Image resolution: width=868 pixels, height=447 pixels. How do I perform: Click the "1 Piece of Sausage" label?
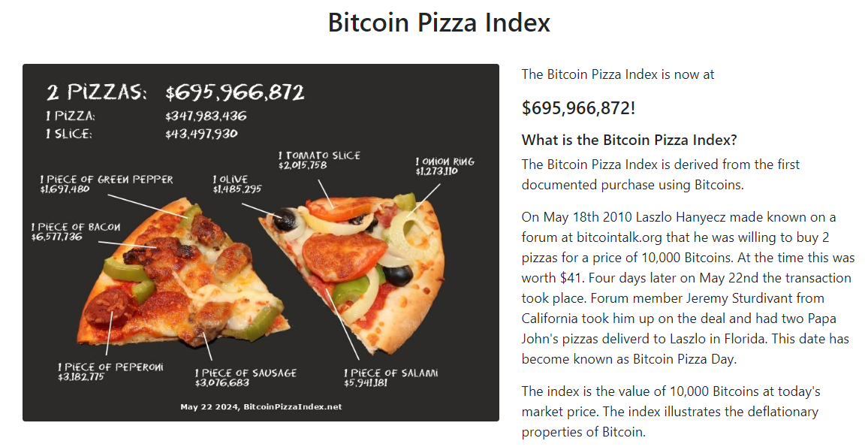(245, 377)
